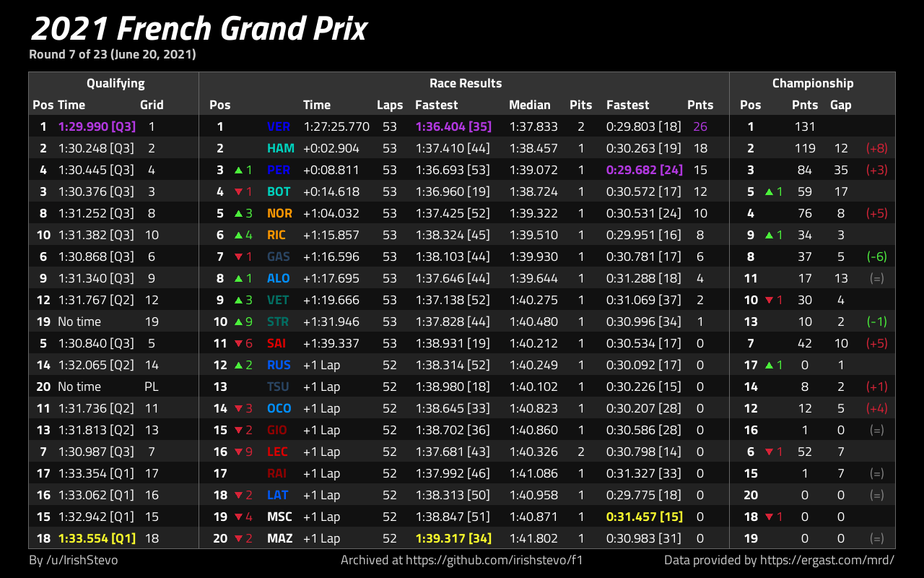Image resolution: width=924 pixels, height=578 pixels.
Task: Click the red down arrow beside OCO
Action: coord(238,408)
